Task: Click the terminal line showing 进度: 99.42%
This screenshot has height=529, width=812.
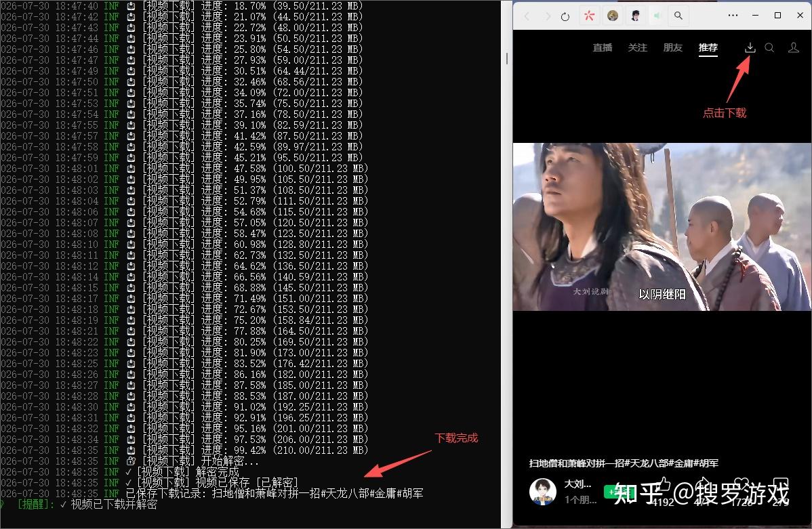Action: (x=184, y=450)
